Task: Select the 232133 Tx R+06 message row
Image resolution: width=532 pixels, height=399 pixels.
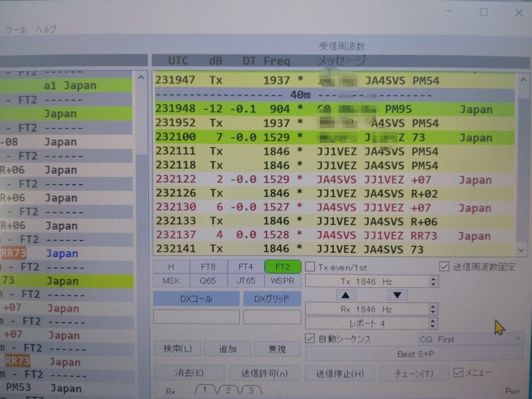Action: tap(335, 221)
